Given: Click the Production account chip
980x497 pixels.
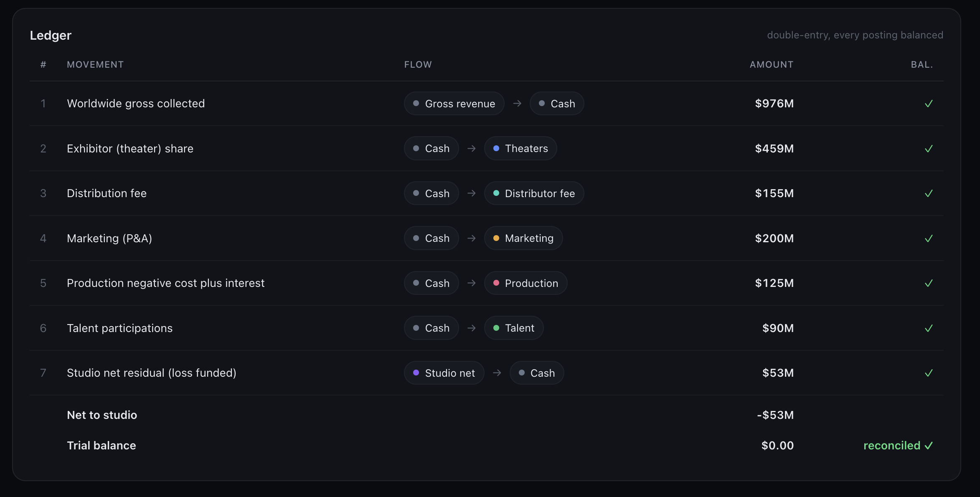Looking at the screenshot, I should click(x=526, y=283).
